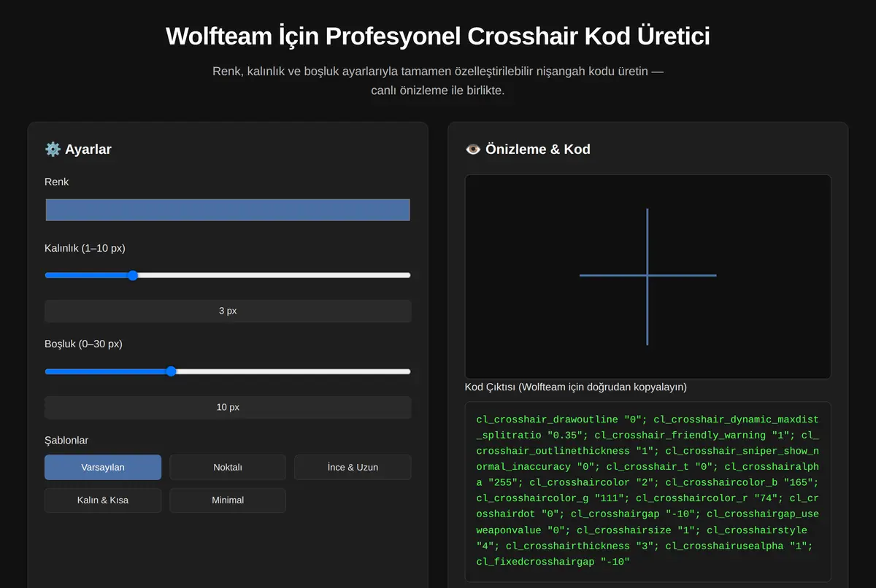Pick the Kalın & Kısa template
This screenshot has width=876, height=588.
pyautogui.click(x=103, y=500)
